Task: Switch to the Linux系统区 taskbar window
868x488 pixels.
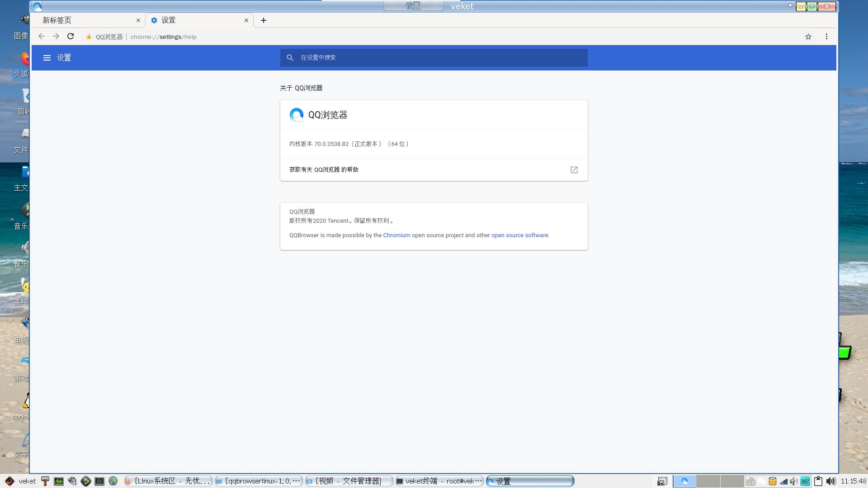Action: (168, 481)
